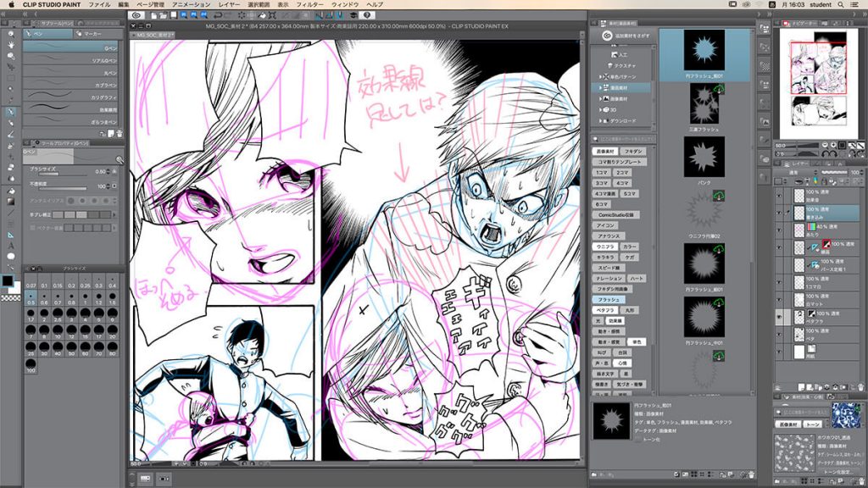
Task: Open the 編集 menu
Action: (x=124, y=4)
